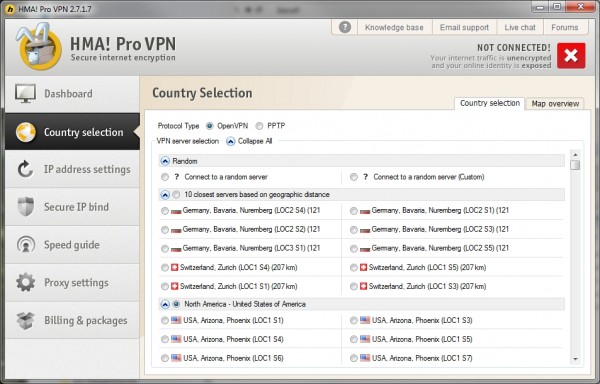Open Live chat support
This screenshot has width=600, height=384.
[x=520, y=28]
